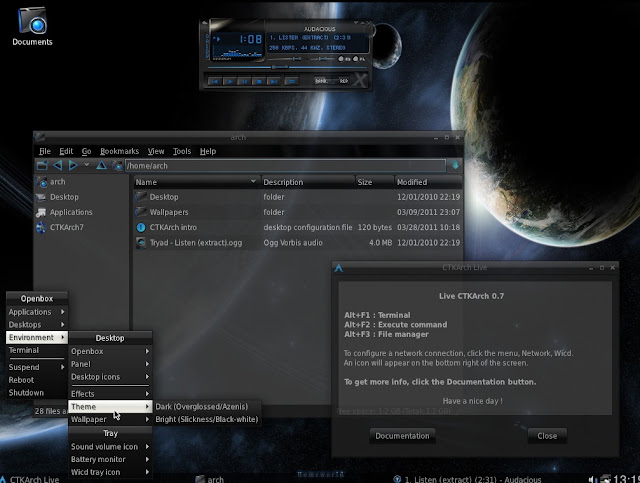Open the Help menu in file manager
The image size is (640, 483).
click(x=208, y=151)
